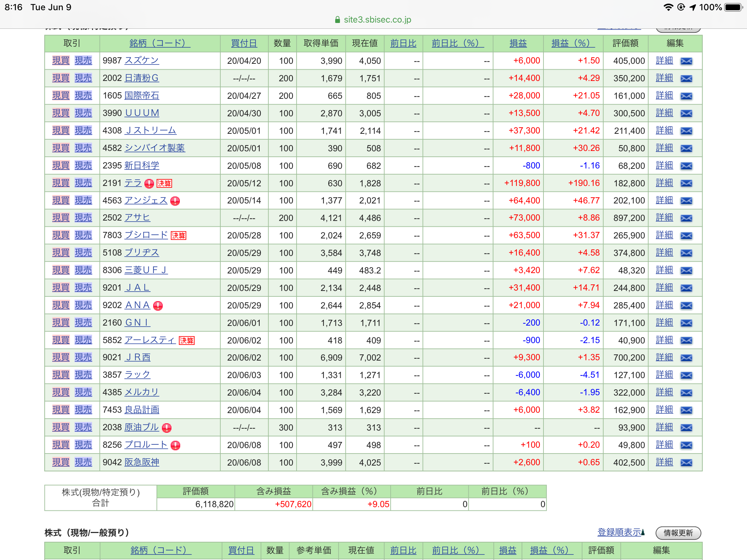Click red alert icon next to プロルート

point(175,445)
